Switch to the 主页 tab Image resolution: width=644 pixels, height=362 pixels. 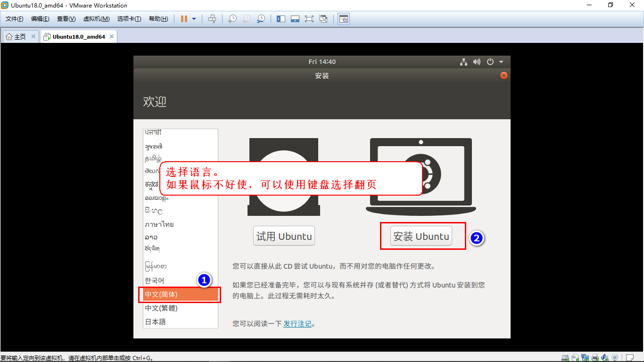click(x=20, y=37)
